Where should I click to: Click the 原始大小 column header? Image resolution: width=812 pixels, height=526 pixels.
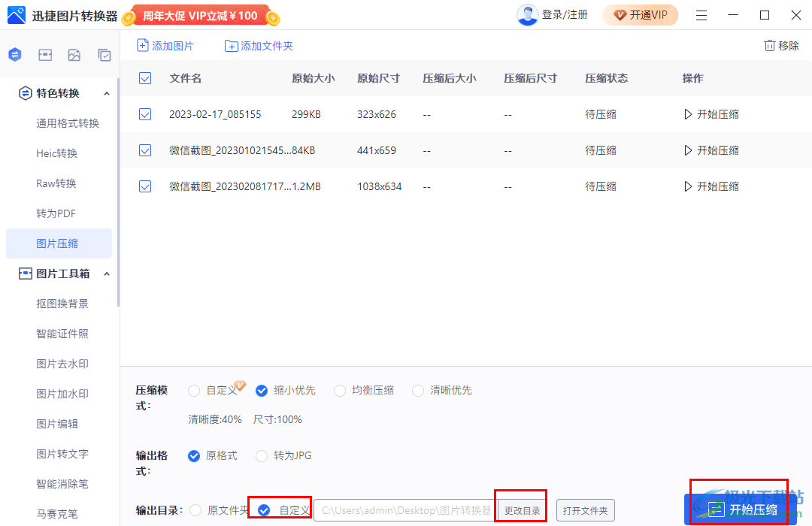click(x=314, y=78)
